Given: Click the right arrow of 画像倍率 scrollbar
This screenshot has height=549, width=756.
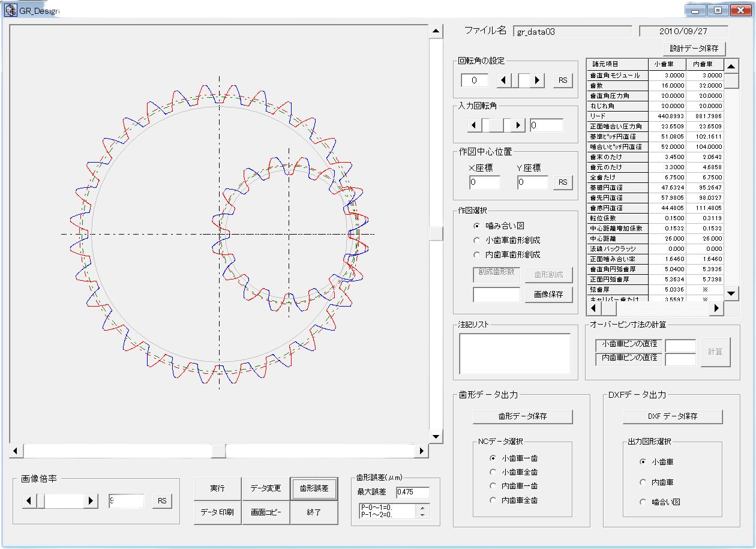Looking at the screenshot, I should point(91,501).
